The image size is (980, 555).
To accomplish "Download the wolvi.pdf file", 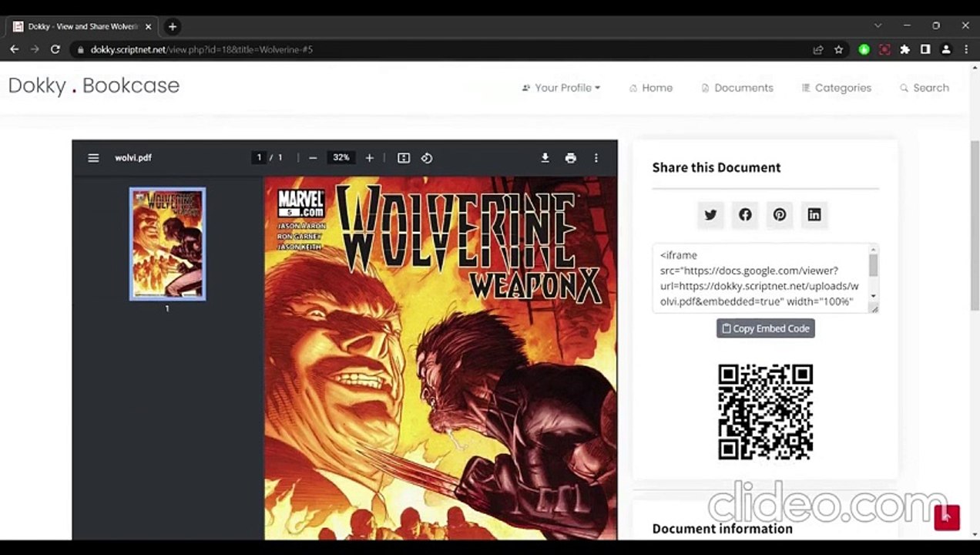I will 545,158.
